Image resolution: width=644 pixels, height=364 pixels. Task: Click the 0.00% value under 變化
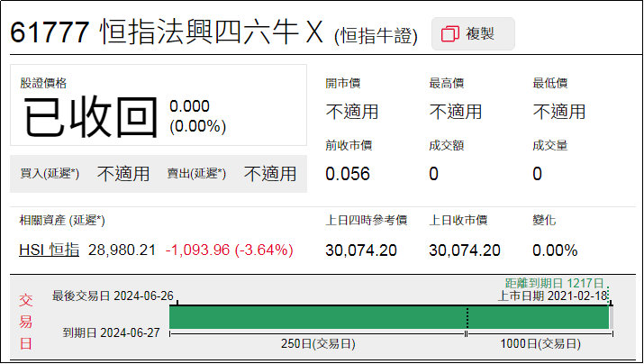[555, 250]
